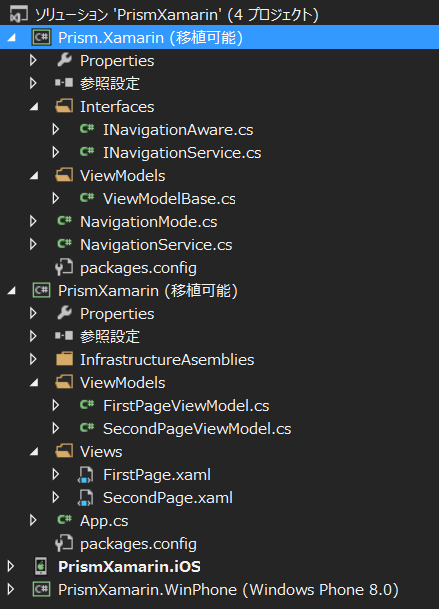Expand SecondPage.xaml node

click(x=56, y=497)
